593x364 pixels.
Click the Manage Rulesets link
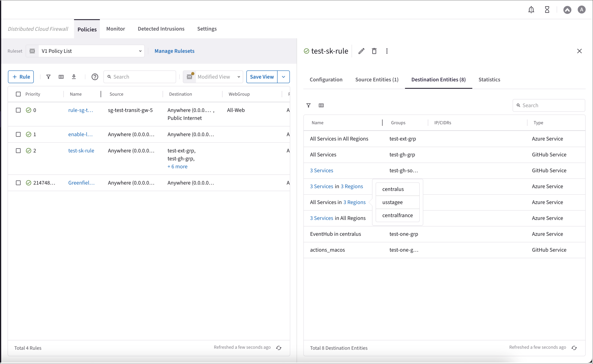(174, 51)
